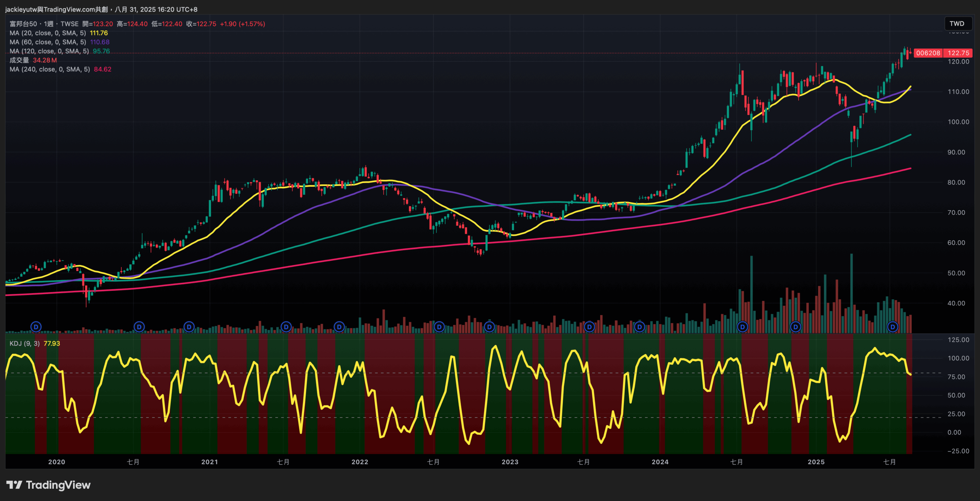Click the 100.00 level on price scale

pyautogui.click(x=958, y=122)
